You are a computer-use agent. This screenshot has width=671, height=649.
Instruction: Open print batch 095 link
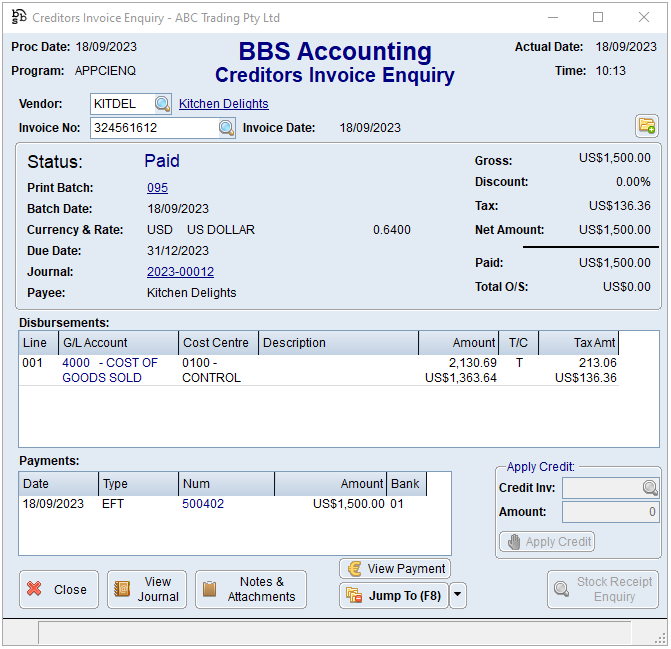pos(157,188)
